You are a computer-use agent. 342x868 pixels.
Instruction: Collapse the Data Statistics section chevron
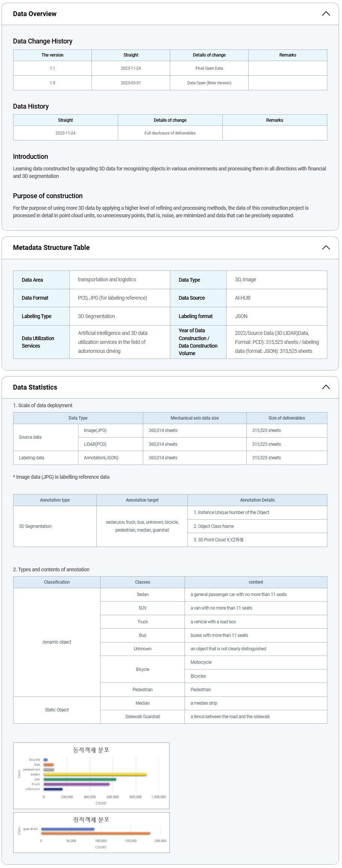pos(325,387)
